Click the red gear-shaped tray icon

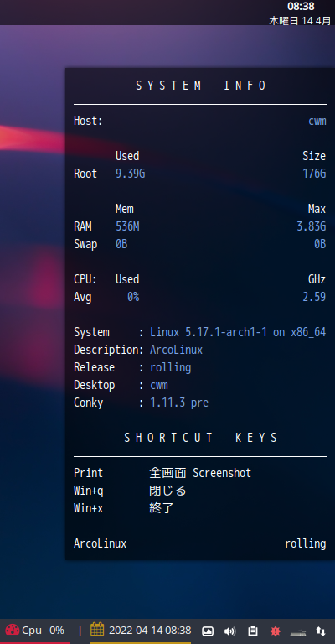[276, 631]
